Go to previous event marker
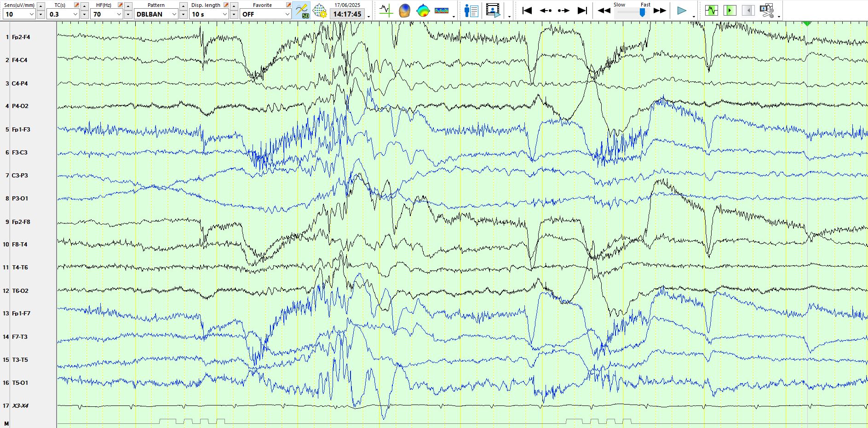 546,10
